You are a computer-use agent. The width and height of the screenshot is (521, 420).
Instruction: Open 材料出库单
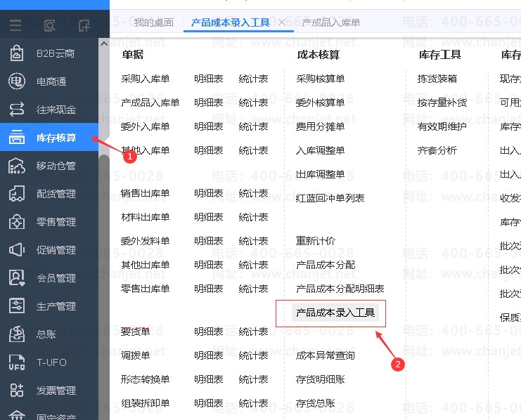146,217
